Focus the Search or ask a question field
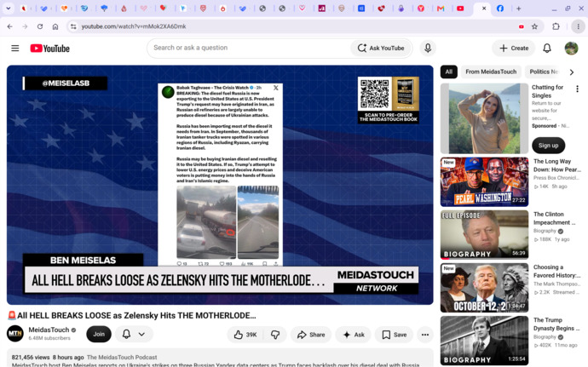 click(x=250, y=48)
